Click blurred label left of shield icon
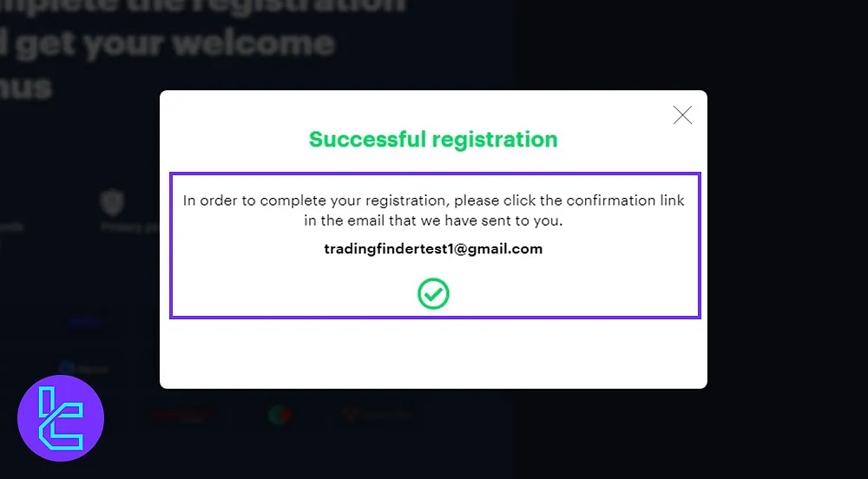The height and width of the screenshot is (479, 868). point(11,227)
